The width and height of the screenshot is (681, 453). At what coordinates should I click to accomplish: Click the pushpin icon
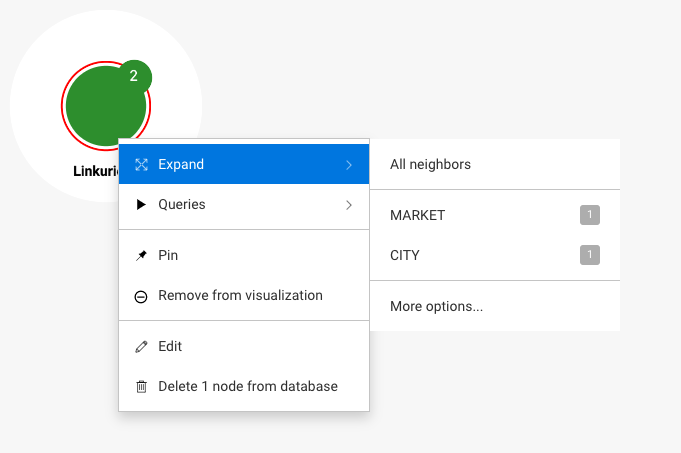click(141, 256)
